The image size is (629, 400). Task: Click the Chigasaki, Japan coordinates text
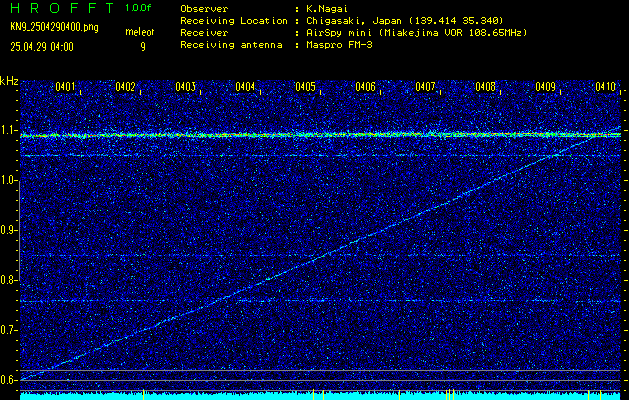pyautogui.click(x=405, y=20)
